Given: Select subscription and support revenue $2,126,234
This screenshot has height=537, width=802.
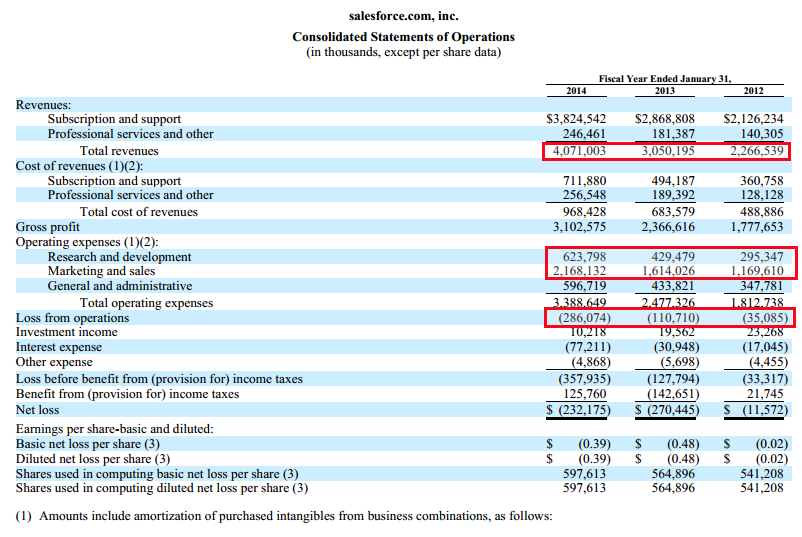Looking at the screenshot, I should 753,119.
